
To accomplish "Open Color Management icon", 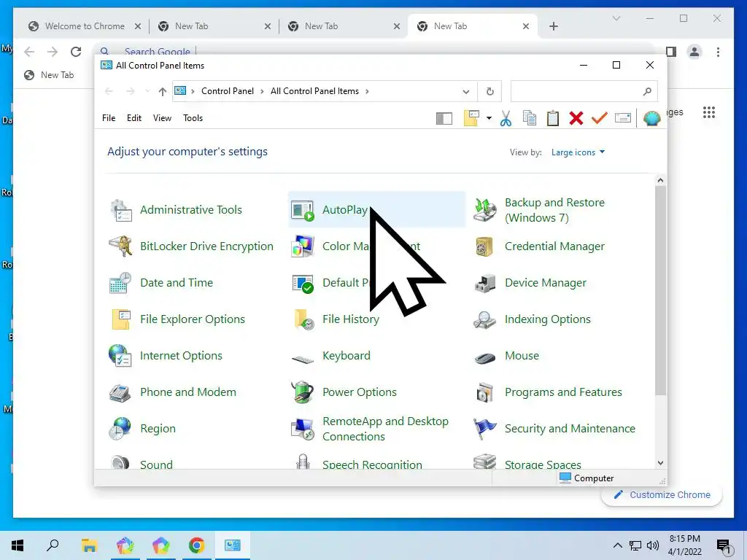I will point(303,246).
